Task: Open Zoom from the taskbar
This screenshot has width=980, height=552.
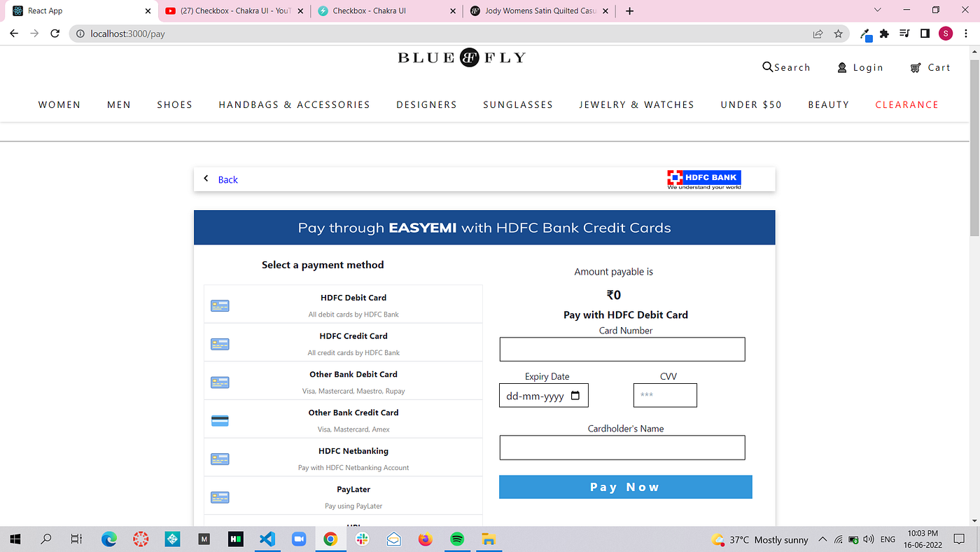Action: tap(299, 539)
